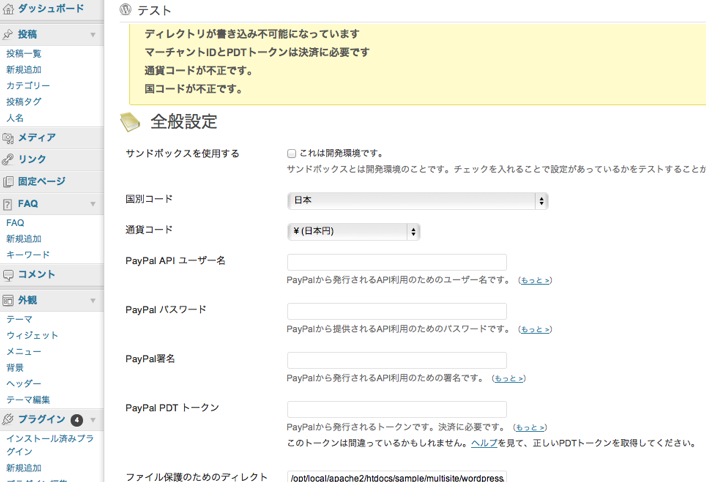Click もっと link under PayPal API username
This screenshot has height=482, width=706.
[x=535, y=281]
